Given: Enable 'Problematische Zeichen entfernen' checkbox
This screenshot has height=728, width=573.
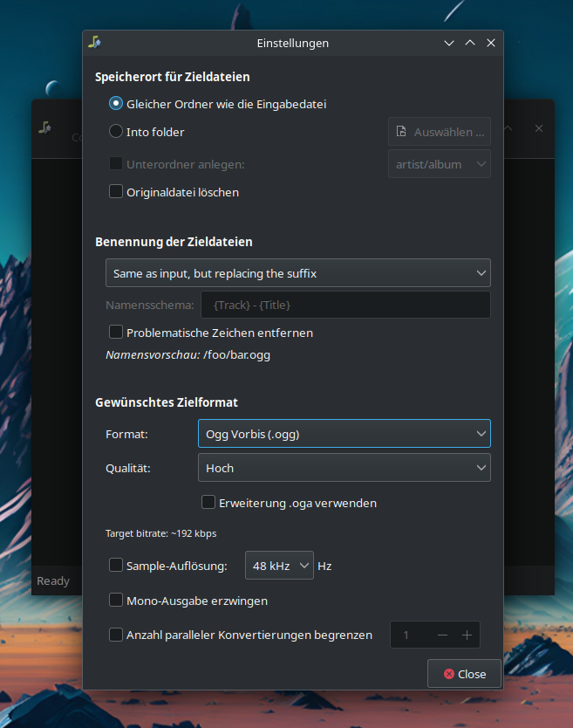Looking at the screenshot, I should click(x=115, y=333).
